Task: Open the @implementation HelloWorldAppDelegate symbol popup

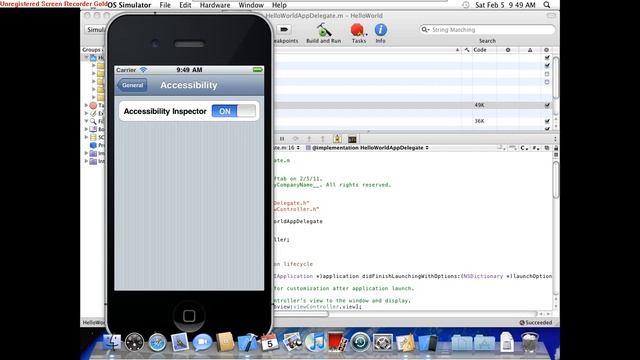Action: pyautogui.click(x=367, y=148)
